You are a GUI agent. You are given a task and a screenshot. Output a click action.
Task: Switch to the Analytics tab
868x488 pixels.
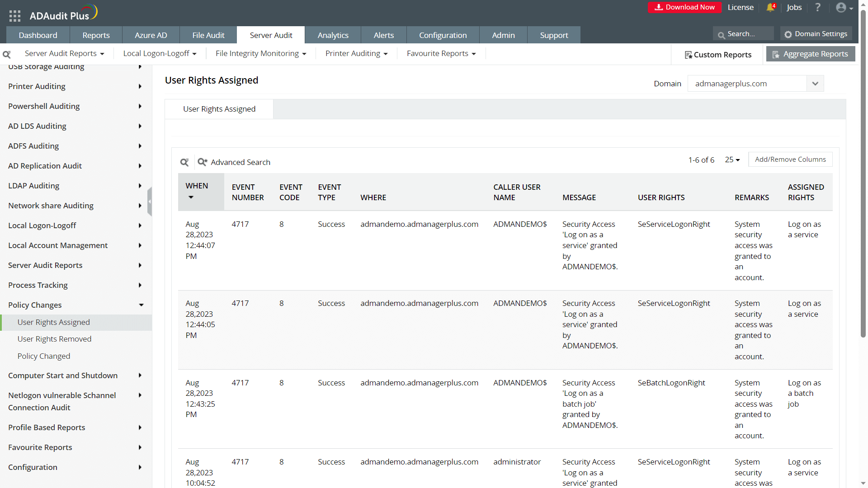click(333, 35)
